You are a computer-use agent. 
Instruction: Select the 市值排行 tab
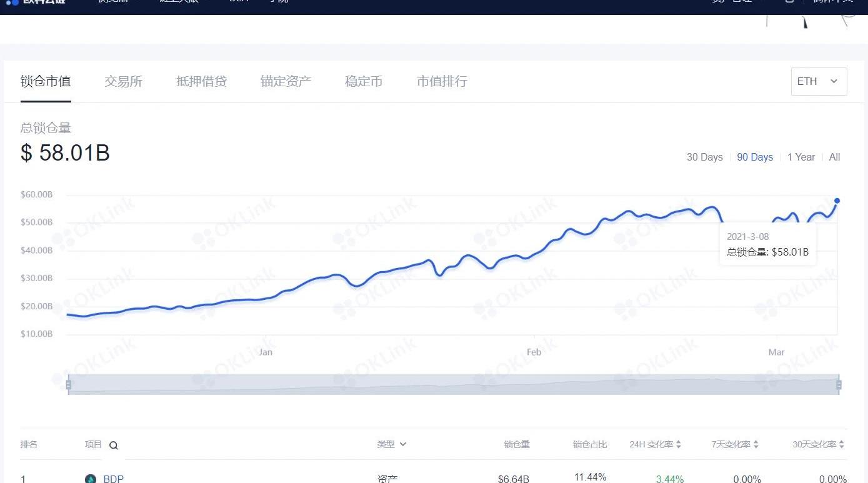(442, 81)
